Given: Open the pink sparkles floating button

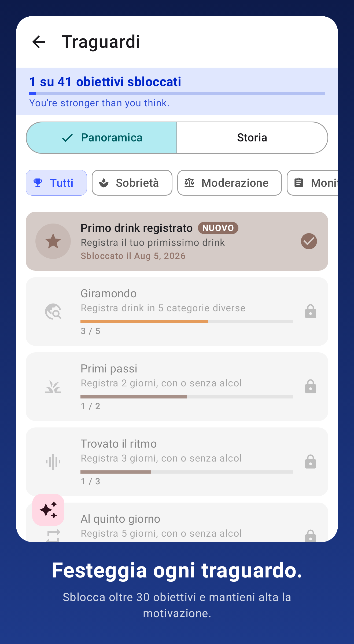Looking at the screenshot, I should [x=48, y=510].
